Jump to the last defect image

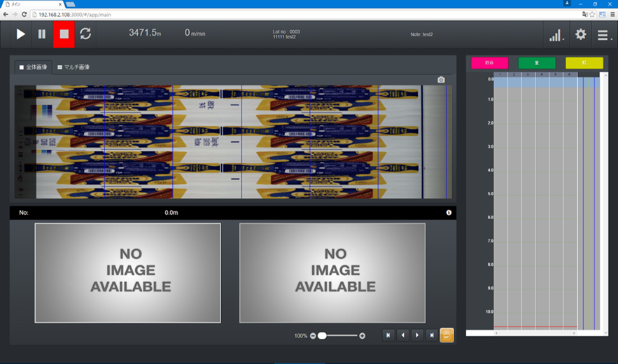(432, 335)
